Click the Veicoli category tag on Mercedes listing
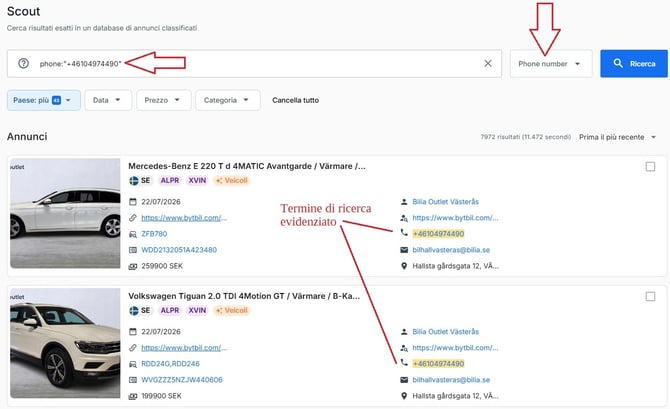This screenshot has height=409, width=670. tap(232, 180)
